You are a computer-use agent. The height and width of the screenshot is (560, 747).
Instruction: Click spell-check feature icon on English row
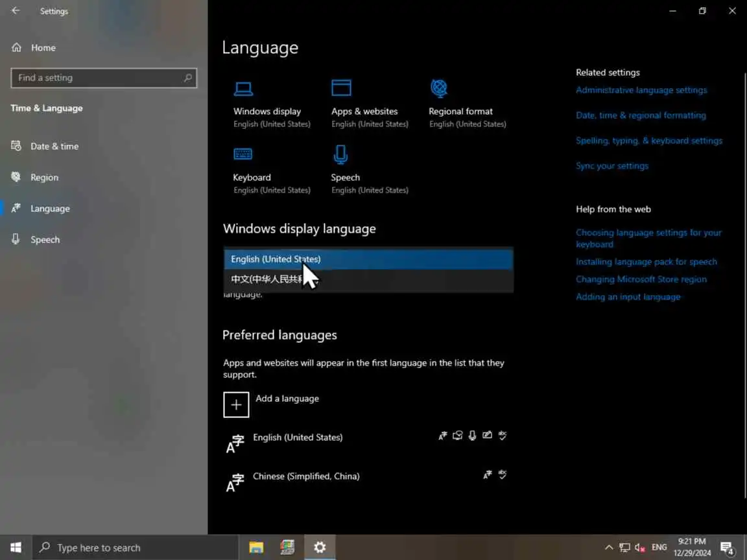[x=502, y=436]
